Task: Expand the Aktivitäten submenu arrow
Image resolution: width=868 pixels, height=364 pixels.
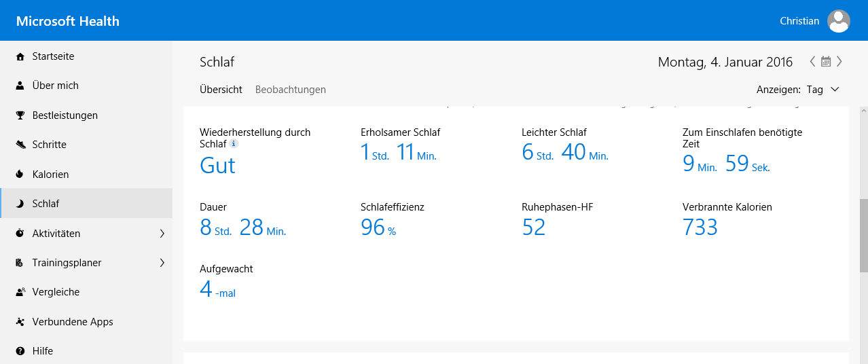Action: 162,234
